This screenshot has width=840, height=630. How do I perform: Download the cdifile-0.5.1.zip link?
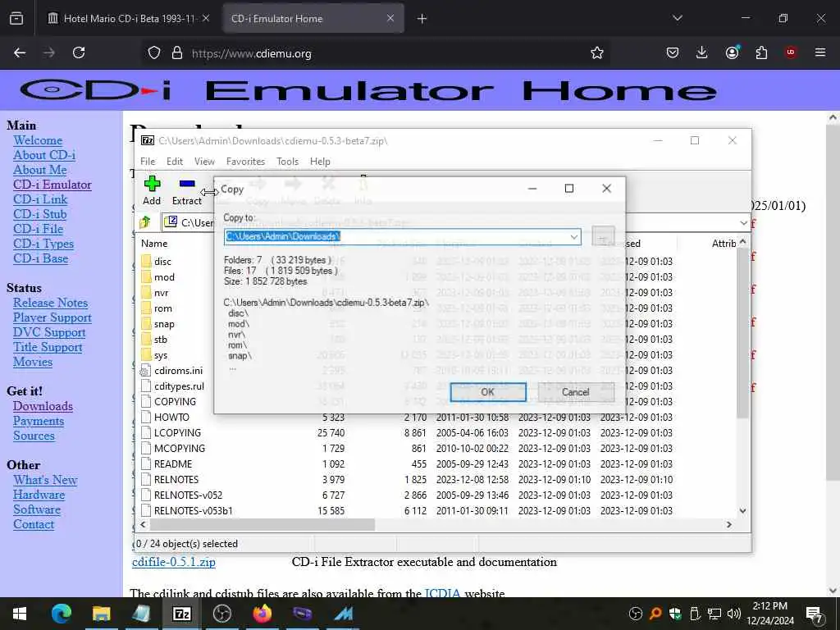(174, 562)
